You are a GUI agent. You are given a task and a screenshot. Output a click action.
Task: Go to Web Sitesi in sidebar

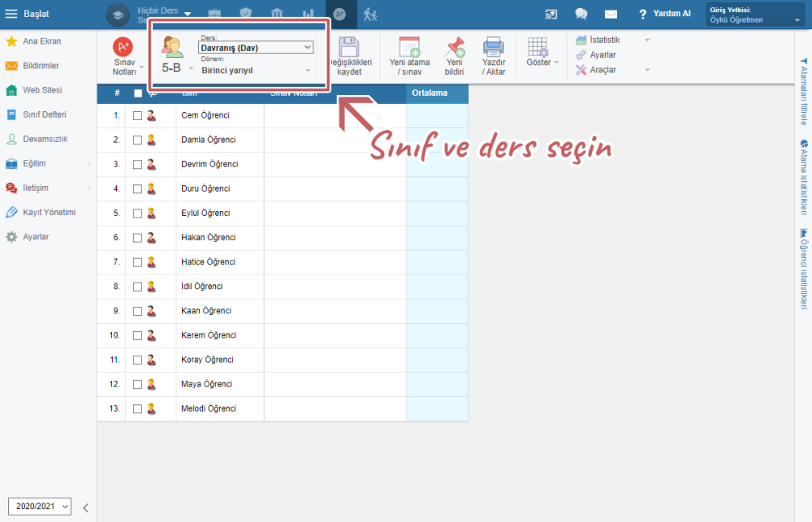42,90
